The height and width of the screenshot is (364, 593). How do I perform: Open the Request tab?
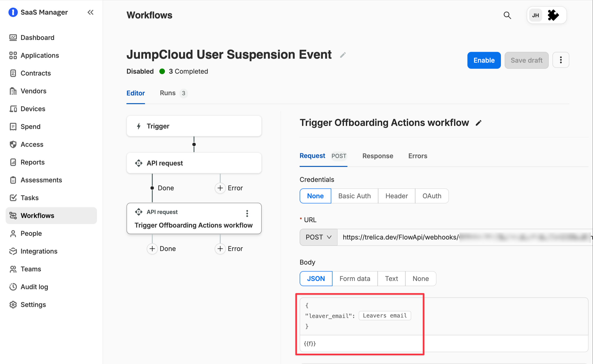coord(323,156)
